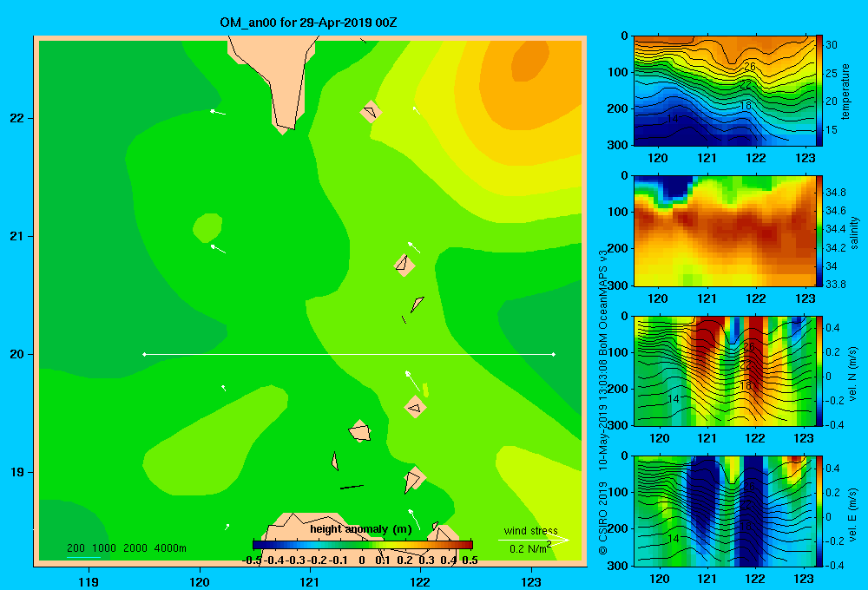Open the vel. N velocity section panel
Image resolution: width=868 pixels, height=590 pixels.
[x=724, y=370]
